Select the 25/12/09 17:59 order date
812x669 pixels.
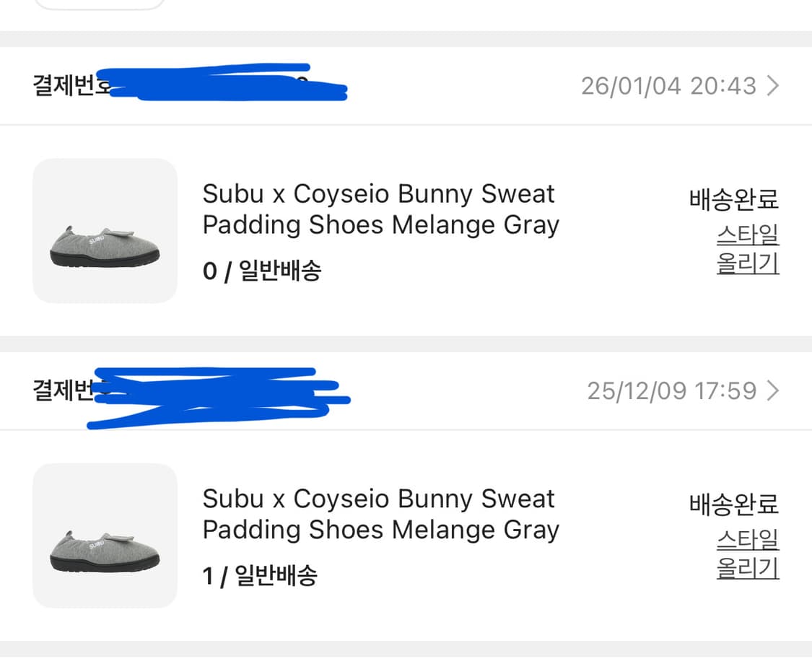[x=672, y=390]
